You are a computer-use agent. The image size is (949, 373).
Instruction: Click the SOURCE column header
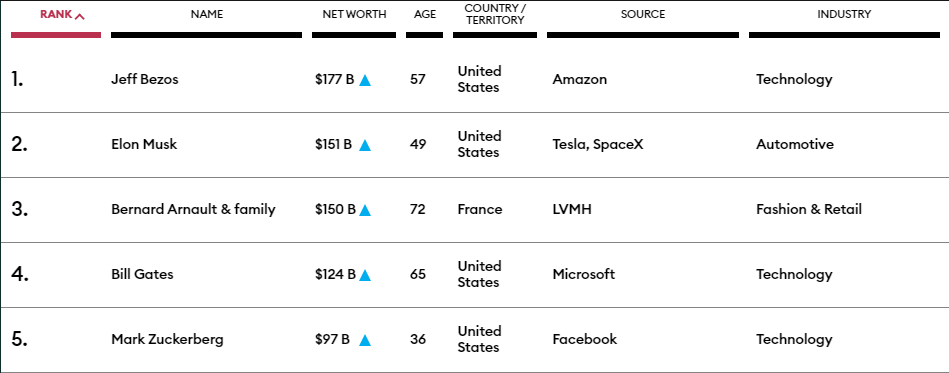click(x=643, y=15)
